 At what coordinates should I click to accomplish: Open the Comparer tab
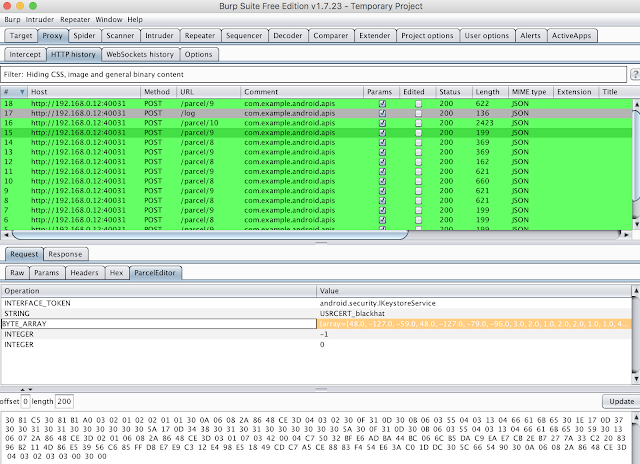pos(331,36)
